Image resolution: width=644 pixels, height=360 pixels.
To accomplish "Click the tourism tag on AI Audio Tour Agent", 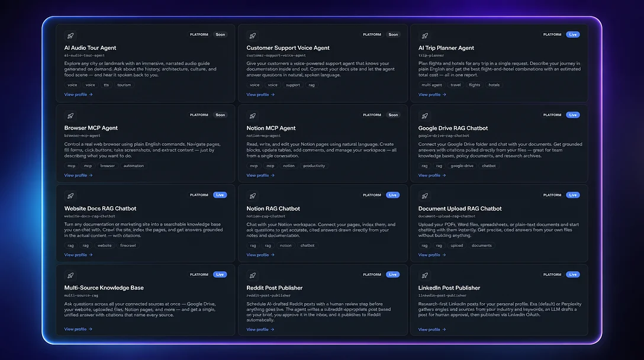I will click(124, 85).
